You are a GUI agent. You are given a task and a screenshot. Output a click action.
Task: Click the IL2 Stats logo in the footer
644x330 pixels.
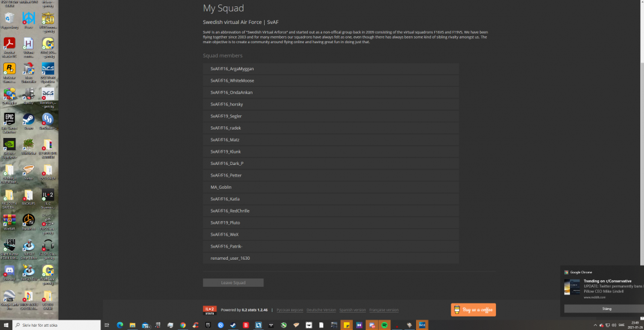coord(209,310)
